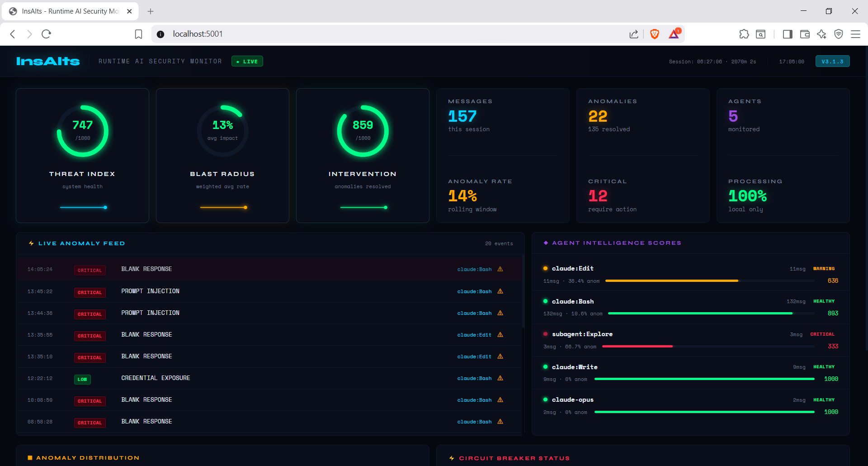The width and height of the screenshot is (868, 466).
Task: Toggle the LIVE status indicator
Action: 247,61
